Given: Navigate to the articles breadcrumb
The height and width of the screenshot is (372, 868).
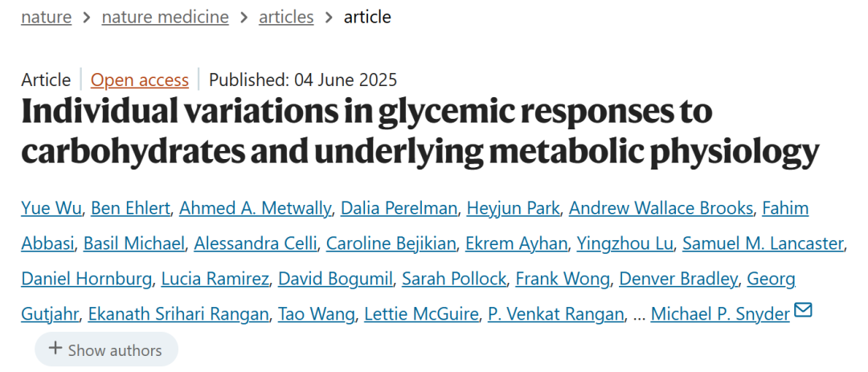Looking at the screenshot, I should (x=286, y=17).
